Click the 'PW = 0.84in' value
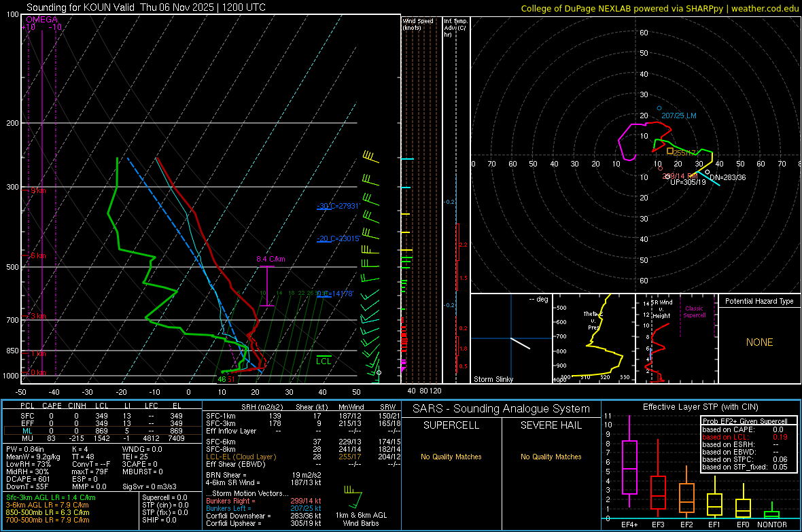Viewport: 802px width, 532px height. point(24,449)
